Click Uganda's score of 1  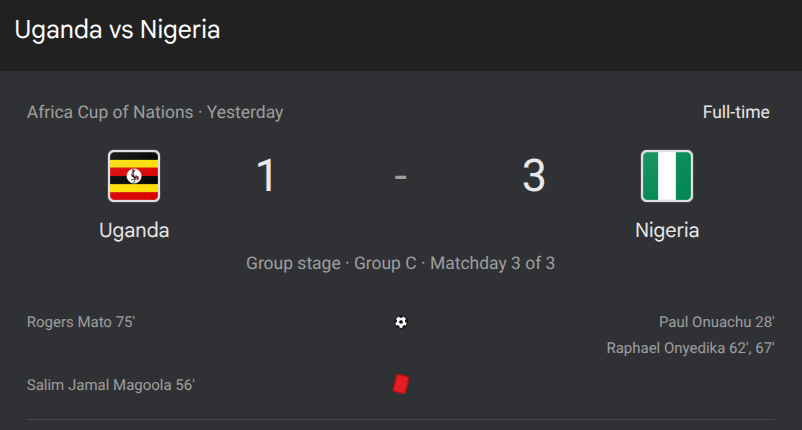coord(266,176)
